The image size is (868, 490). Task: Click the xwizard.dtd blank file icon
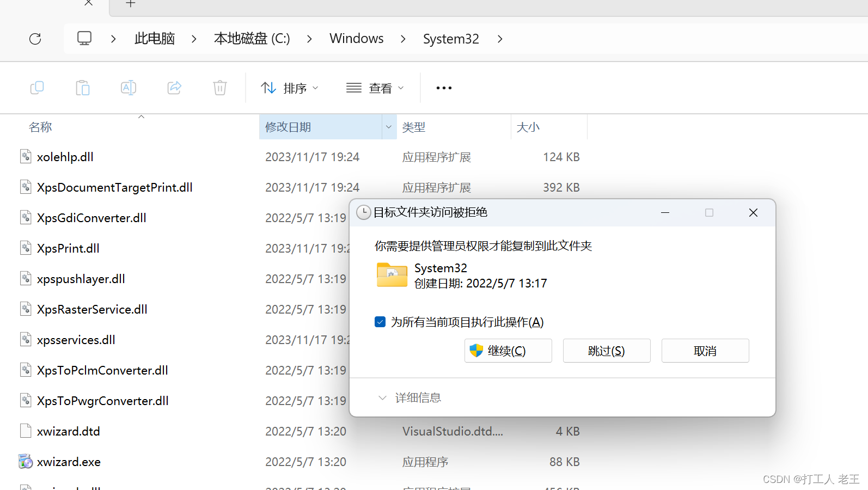click(26, 431)
